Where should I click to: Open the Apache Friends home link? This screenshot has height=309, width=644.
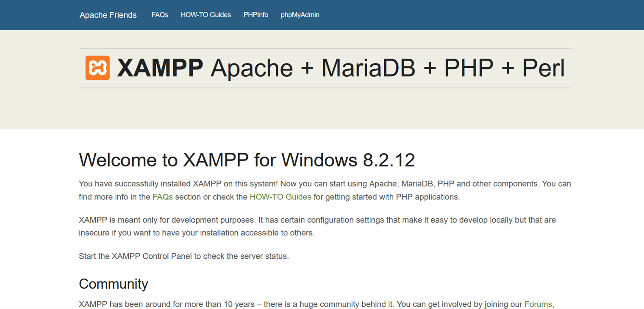click(108, 15)
